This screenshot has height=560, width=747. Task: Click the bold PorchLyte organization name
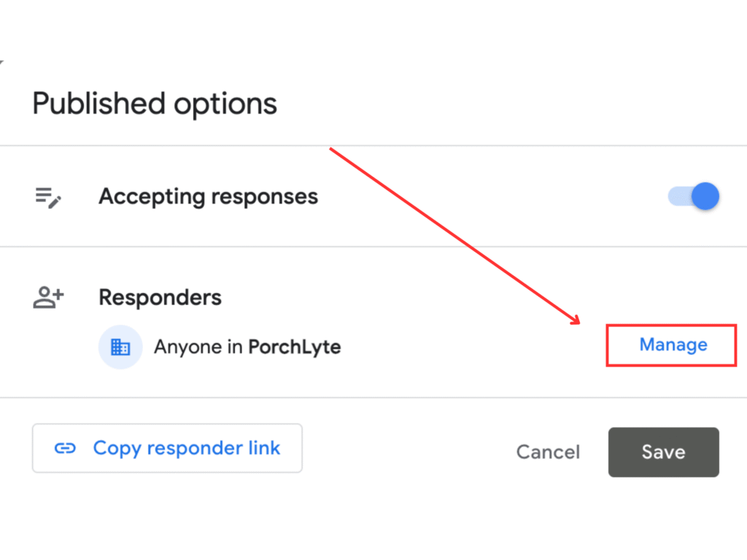click(295, 347)
